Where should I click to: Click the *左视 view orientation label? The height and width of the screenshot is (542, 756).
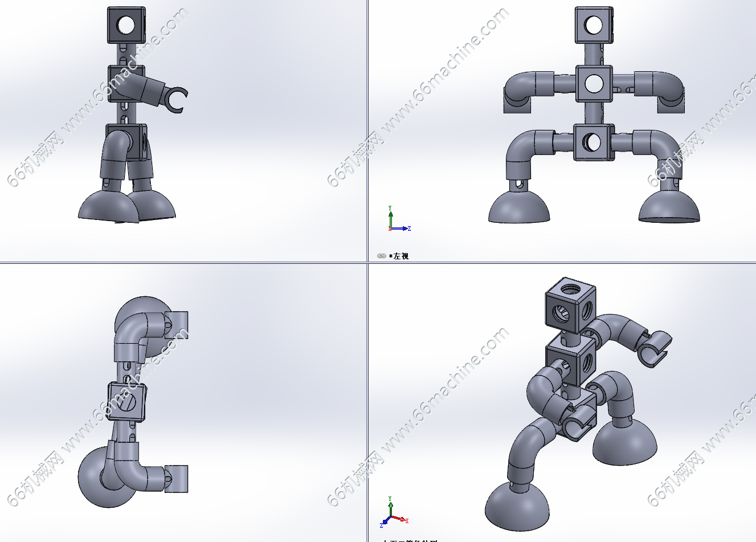399,256
